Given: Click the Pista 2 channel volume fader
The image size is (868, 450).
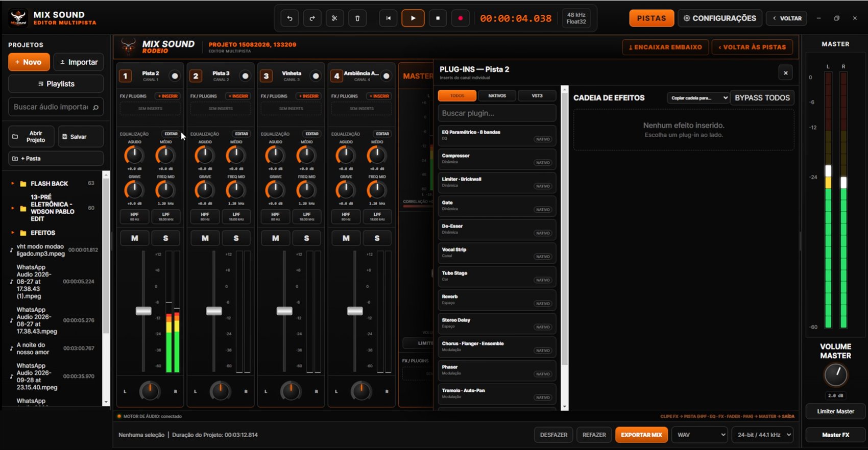Looking at the screenshot, I should 143,311.
